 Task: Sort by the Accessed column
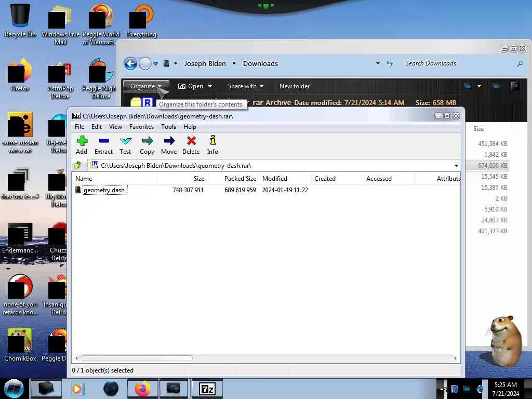pos(390,179)
